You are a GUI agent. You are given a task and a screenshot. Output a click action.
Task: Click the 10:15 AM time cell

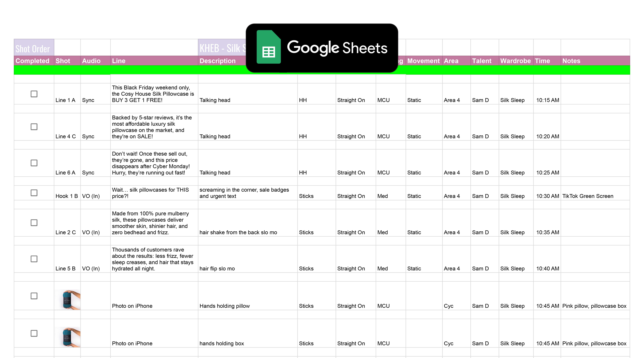547,100
